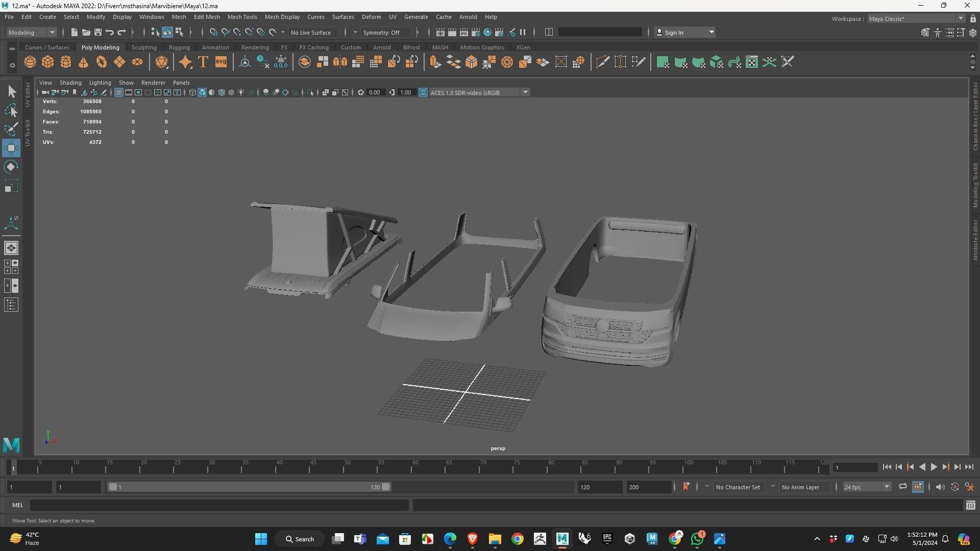This screenshot has height=551, width=980.
Task: Click the MEL command language label
Action: 17,505
